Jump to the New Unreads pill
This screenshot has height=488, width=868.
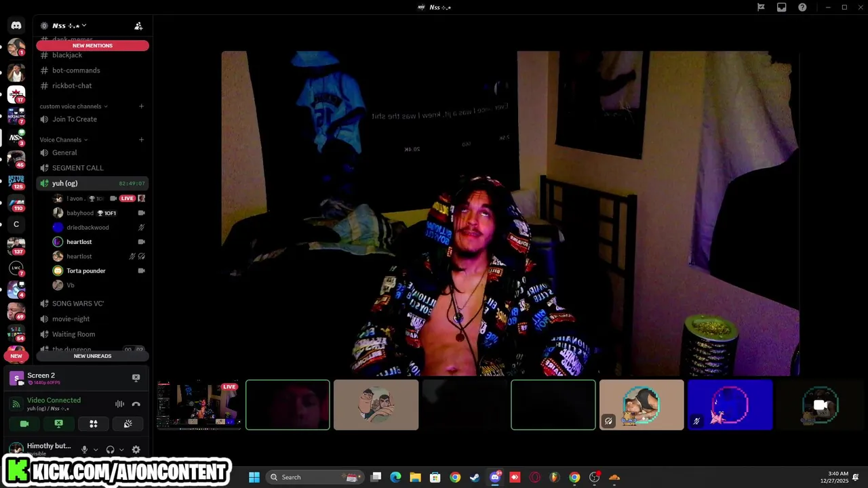92,356
